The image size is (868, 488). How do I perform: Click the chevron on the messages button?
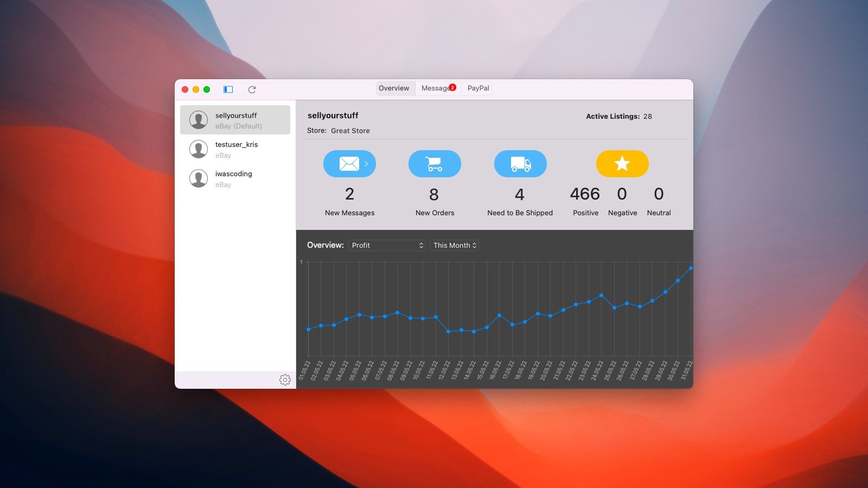pyautogui.click(x=367, y=164)
